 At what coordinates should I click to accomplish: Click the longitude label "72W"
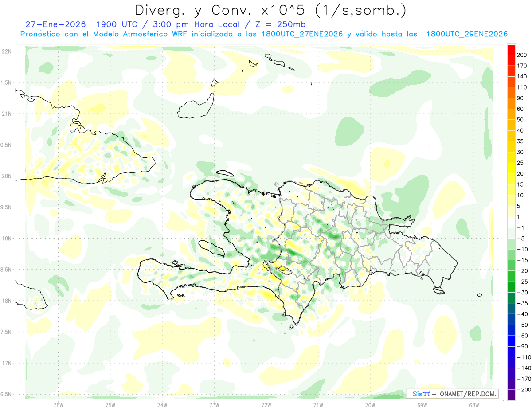266,405
